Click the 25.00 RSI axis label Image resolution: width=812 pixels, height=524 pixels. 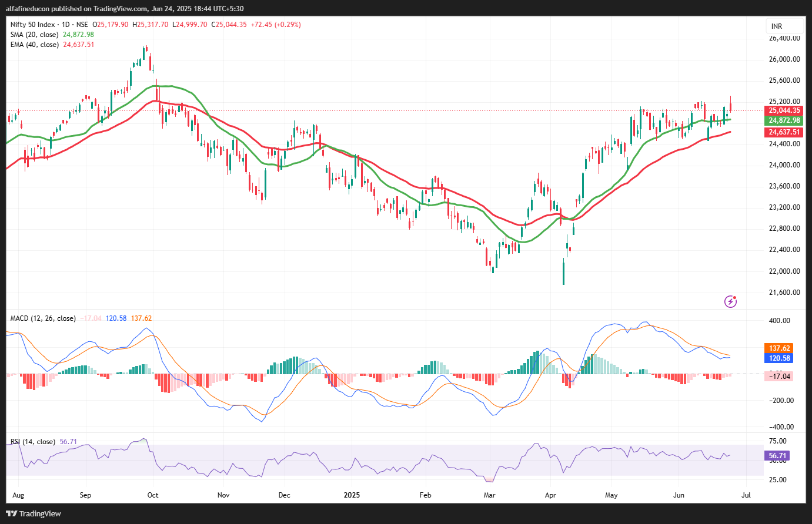tap(777, 480)
